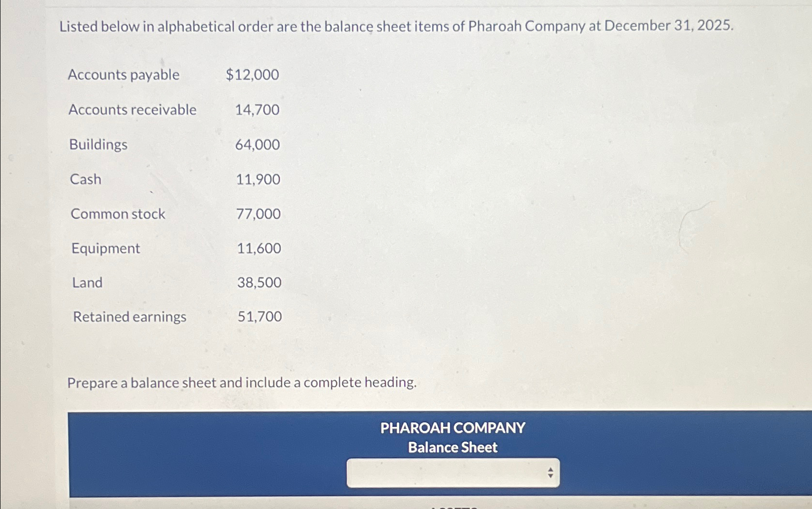The width and height of the screenshot is (812, 509).
Task: Click the Balance Sheet subtitle text
Action: [453, 447]
